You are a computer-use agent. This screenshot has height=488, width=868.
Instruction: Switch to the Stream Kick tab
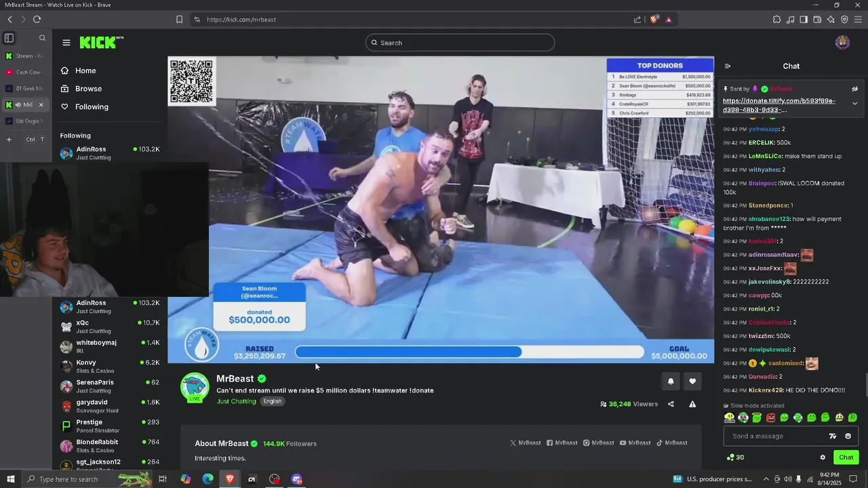click(26, 56)
